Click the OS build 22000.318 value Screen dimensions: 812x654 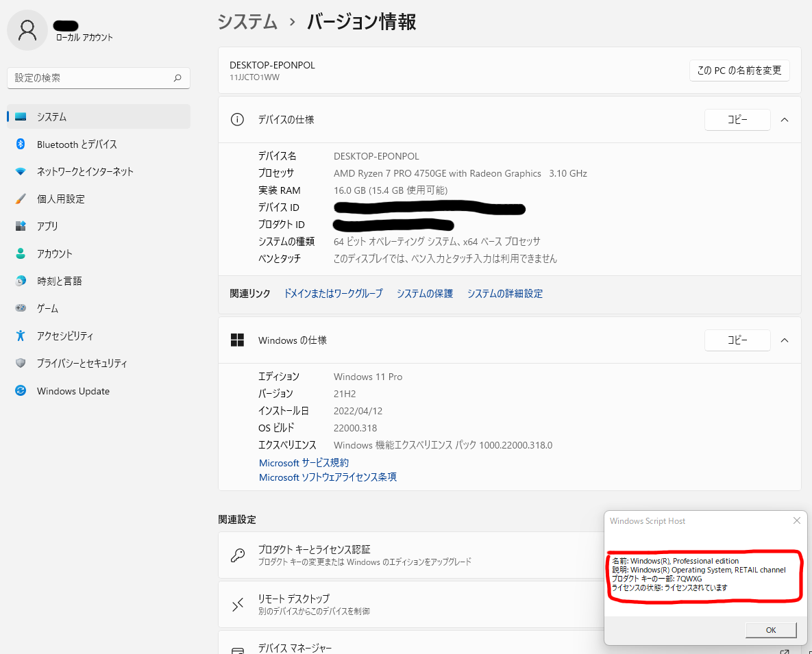pyautogui.click(x=355, y=428)
